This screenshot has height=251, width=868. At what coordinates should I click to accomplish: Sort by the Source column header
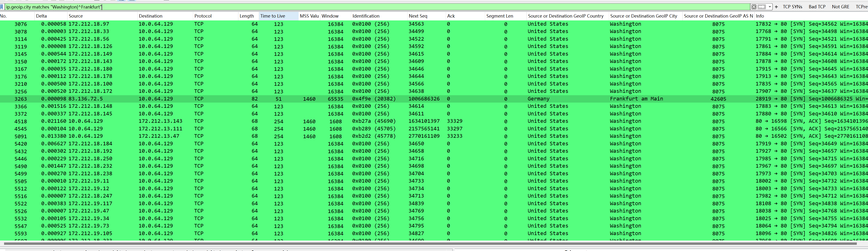pyautogui.click(x=103, y=16)
